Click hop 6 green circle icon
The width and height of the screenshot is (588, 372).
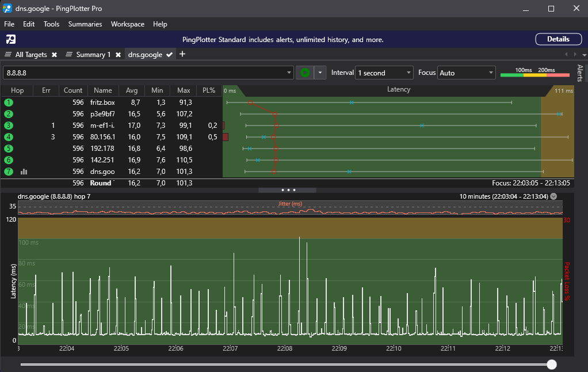(8, 160)
